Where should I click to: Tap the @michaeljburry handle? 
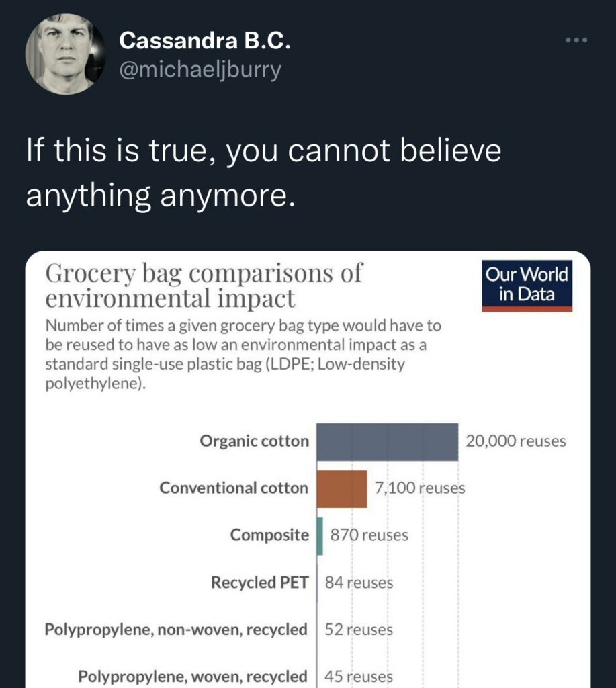(x=200, y=70)
